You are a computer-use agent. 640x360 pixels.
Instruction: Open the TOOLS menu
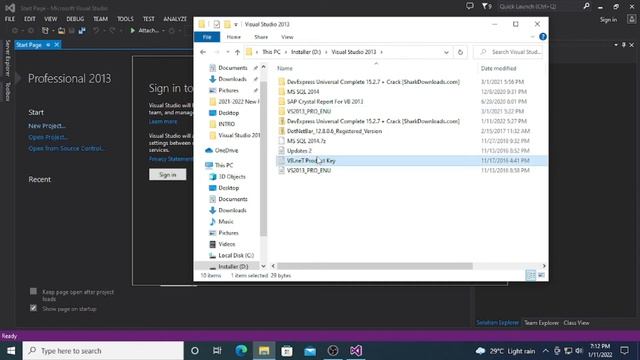click(x=125, y=19)
